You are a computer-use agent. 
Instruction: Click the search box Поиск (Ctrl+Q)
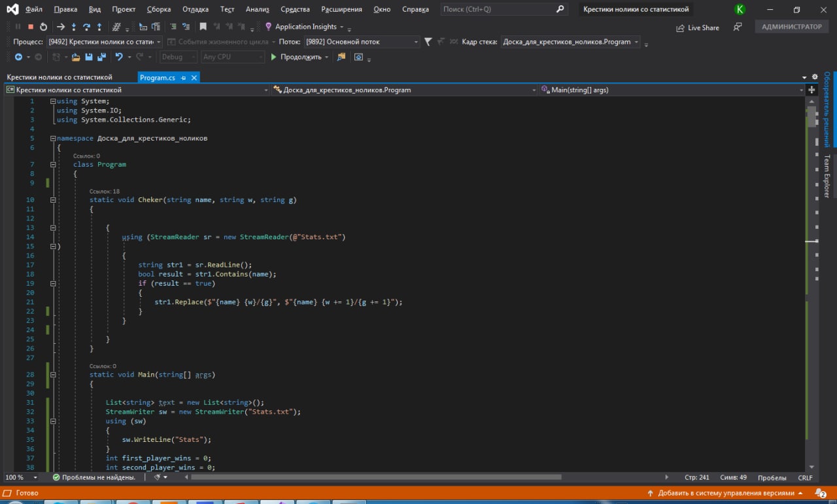(x=504, y=10)
